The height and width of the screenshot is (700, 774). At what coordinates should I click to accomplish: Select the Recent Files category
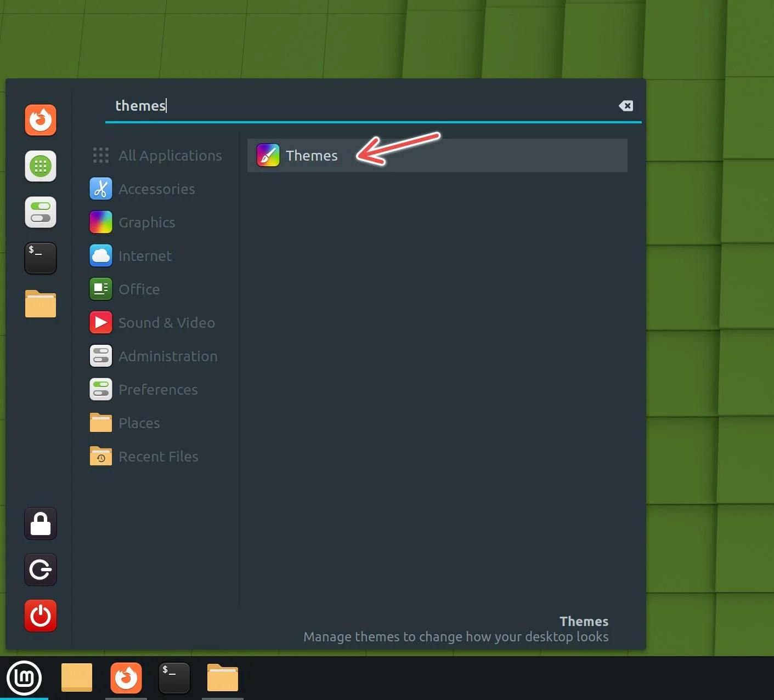click(x=144, y=457)
